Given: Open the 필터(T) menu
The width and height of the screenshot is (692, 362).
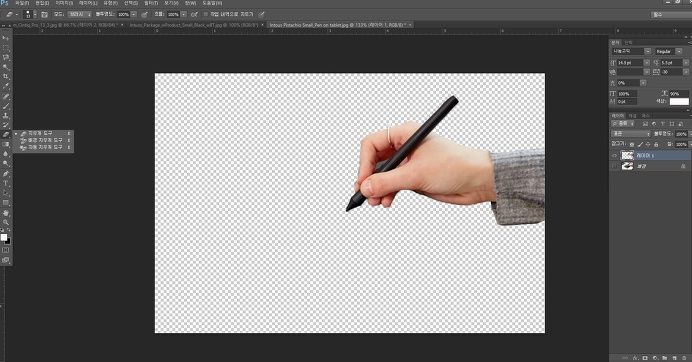Looking at the screenshot, I should (151, 3).
